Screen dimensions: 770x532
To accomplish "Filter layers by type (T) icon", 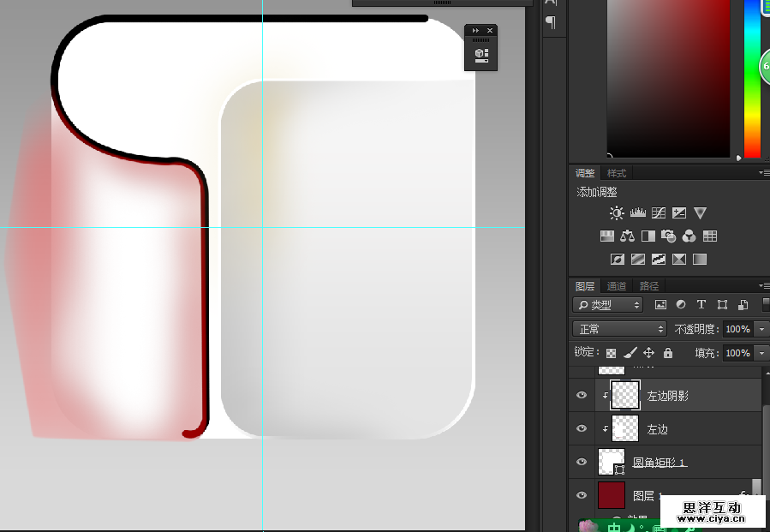I will tap(701, 305).
